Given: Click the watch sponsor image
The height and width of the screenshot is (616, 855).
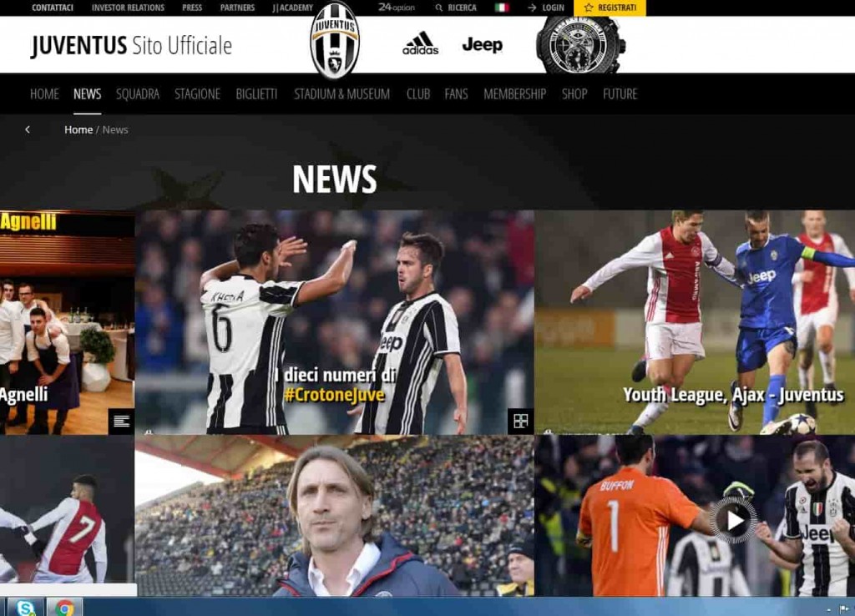Looking at the screenshot, I should pos(581,45).
